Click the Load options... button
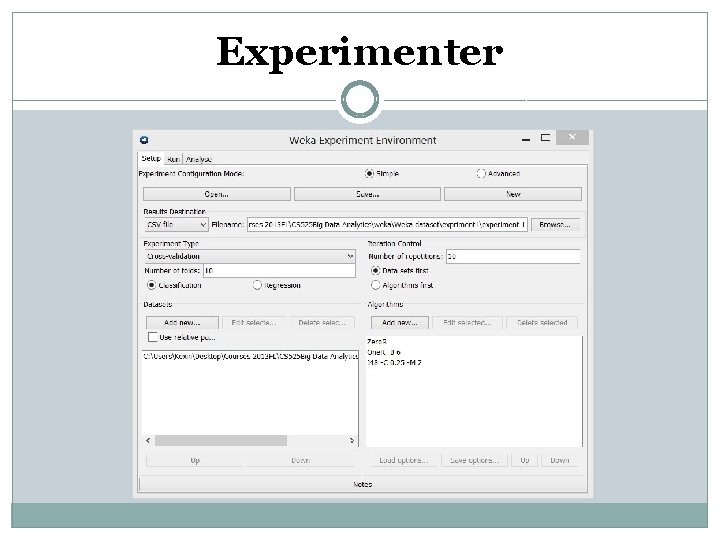The image size is (720, 540). click(404, 460)
